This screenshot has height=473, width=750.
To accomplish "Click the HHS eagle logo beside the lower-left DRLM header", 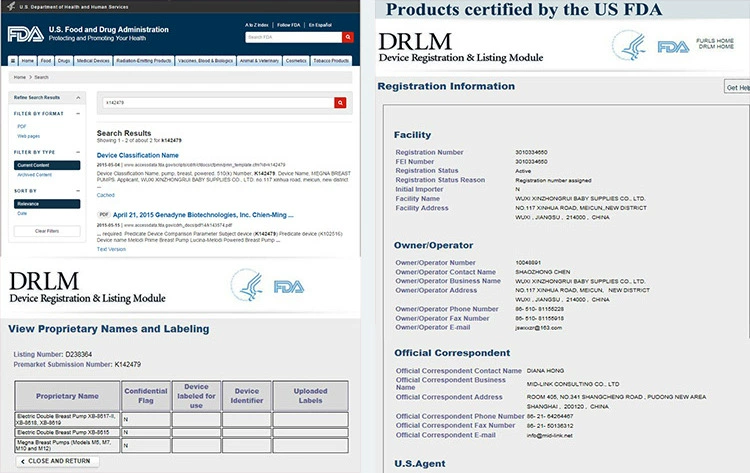I will [247, 285].
